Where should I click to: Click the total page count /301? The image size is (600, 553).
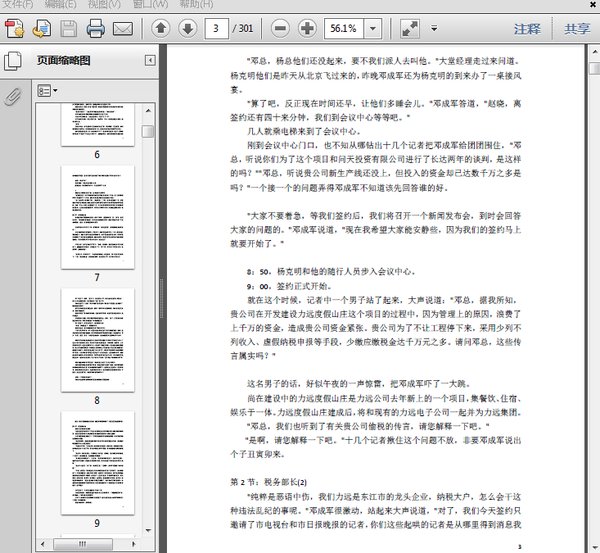[243, 28]
